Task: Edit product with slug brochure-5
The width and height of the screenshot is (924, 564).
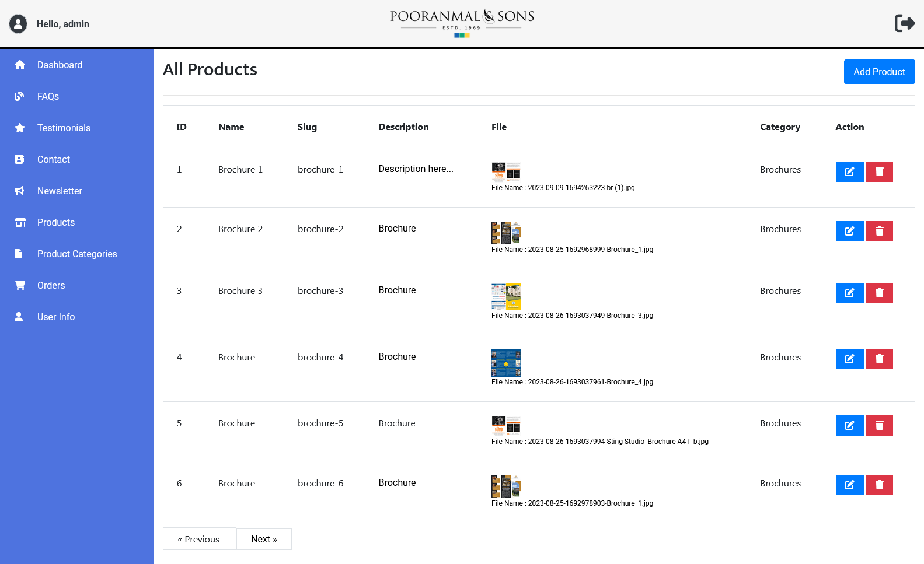Action: [x=849, y=425]
